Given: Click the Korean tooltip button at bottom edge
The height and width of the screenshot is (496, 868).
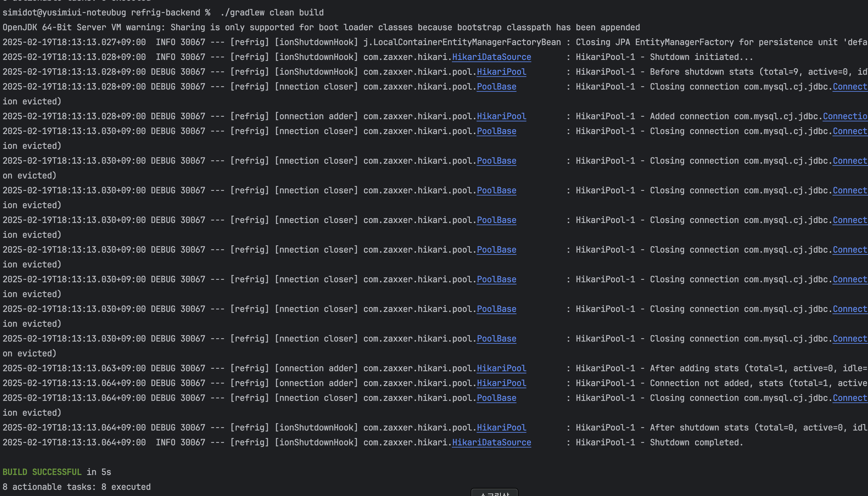Looking at the screenshot, I should (x=494, y=493).
